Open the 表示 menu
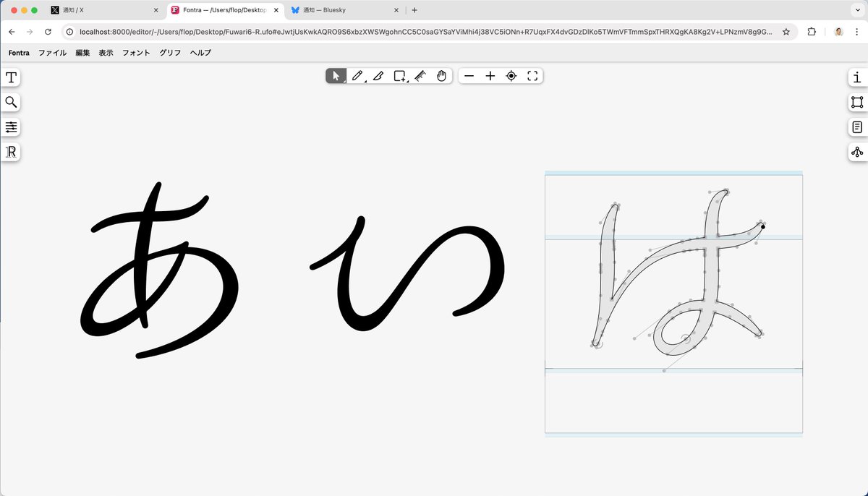Viewport: 868px width, 496px height. pos(106,53)
